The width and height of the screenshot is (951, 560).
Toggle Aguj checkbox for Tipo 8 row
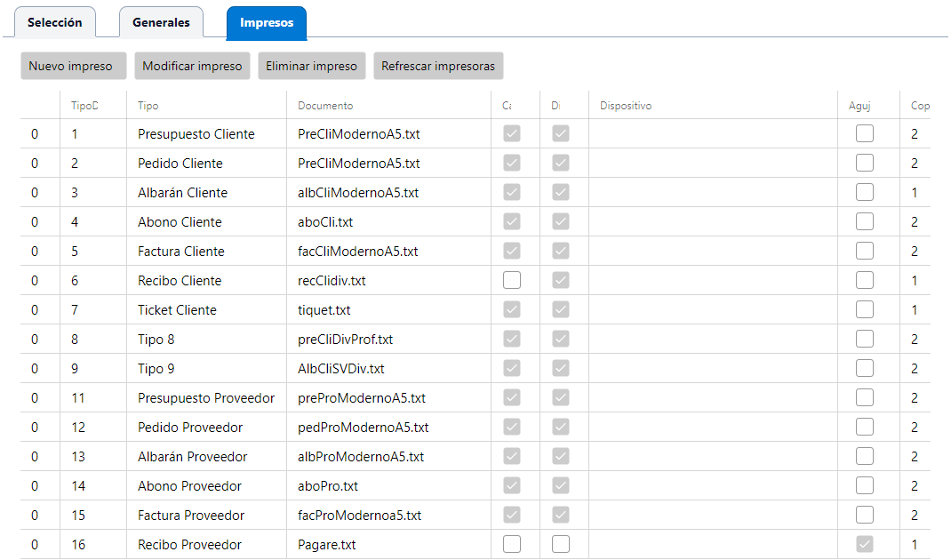click(x=864, y=339)
